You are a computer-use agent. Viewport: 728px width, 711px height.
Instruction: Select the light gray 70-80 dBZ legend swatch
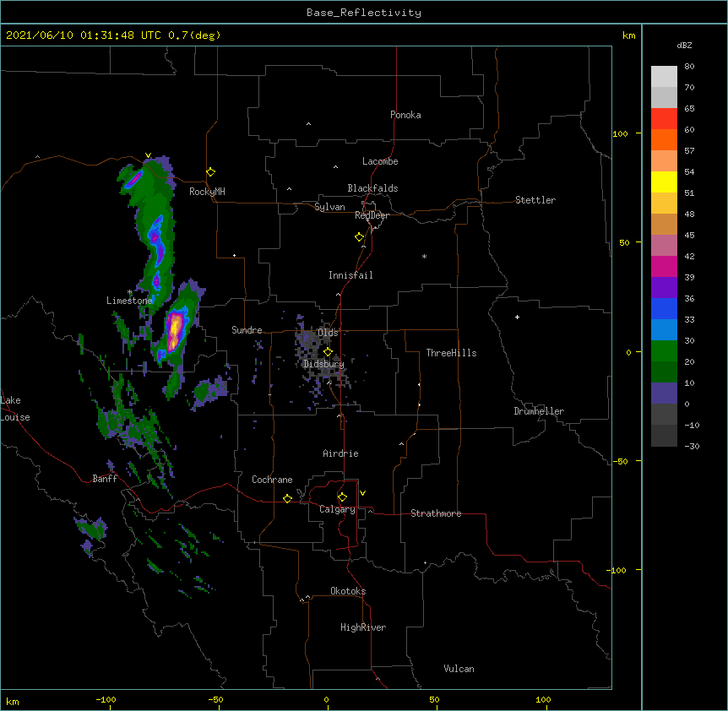664,76
